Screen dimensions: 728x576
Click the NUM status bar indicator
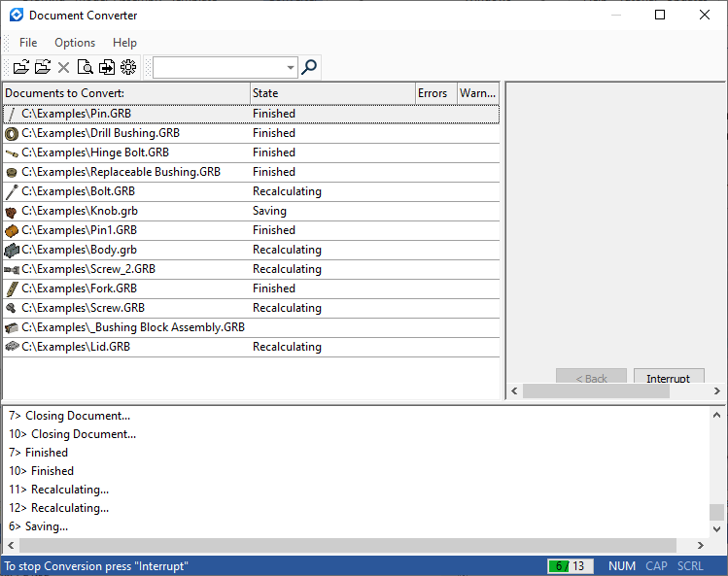click(x=622, y=566)
